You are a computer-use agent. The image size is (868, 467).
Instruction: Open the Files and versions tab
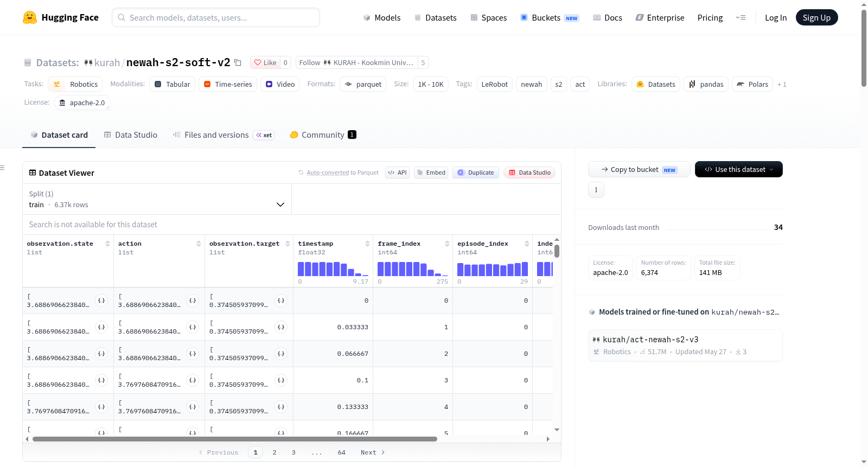tap(223, 135)
